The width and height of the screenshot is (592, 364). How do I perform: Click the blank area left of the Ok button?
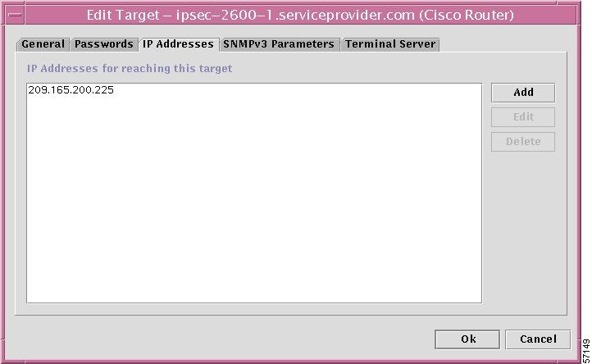pyautogui.click(x=223, y=339)
